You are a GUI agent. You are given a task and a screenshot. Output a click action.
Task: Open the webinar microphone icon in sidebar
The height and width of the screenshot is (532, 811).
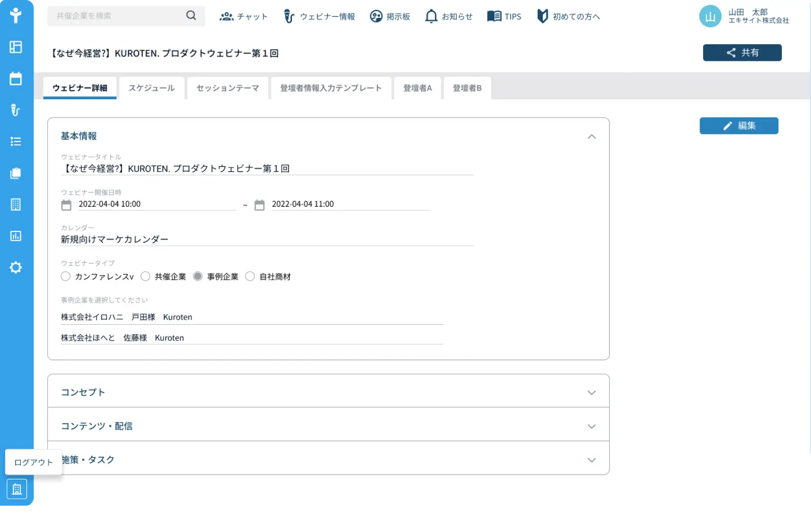coord(16,110)
